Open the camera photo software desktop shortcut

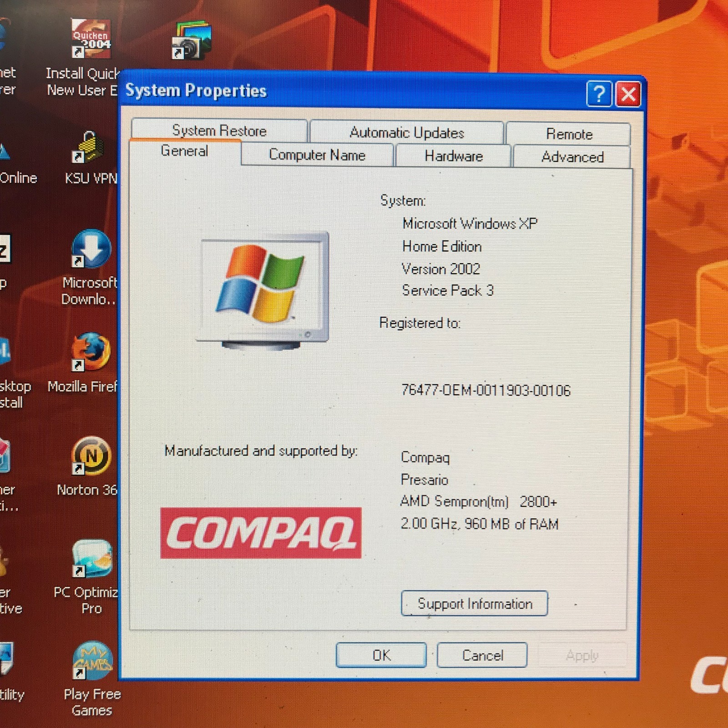(x=192, y=41)
